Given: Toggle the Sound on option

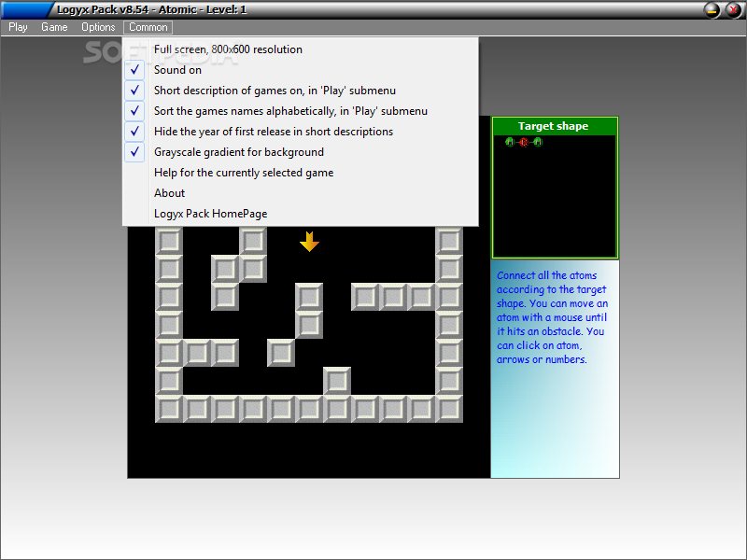Looking at the screenshot, I should tap(300, 69).
